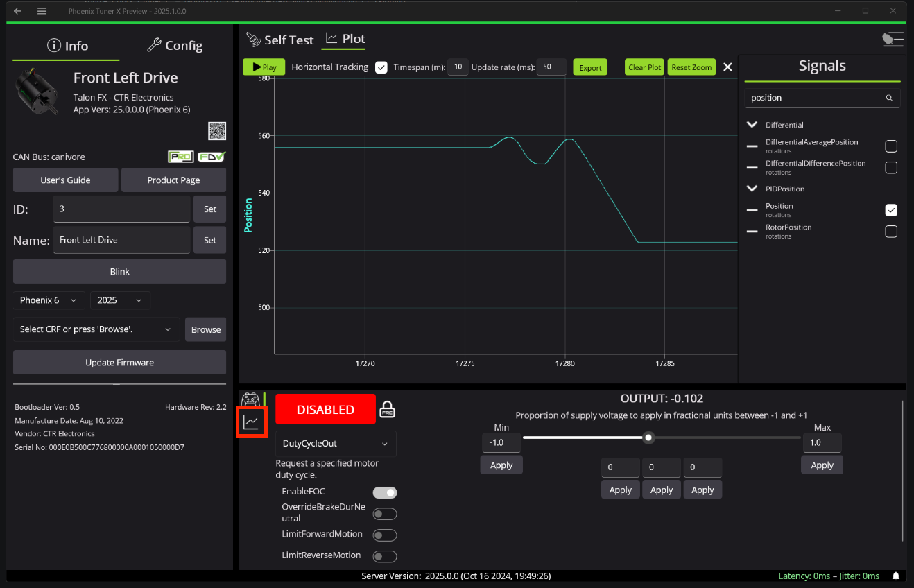Click the notification bell icon
Screen dimensions: 914x588
(896, 576)
